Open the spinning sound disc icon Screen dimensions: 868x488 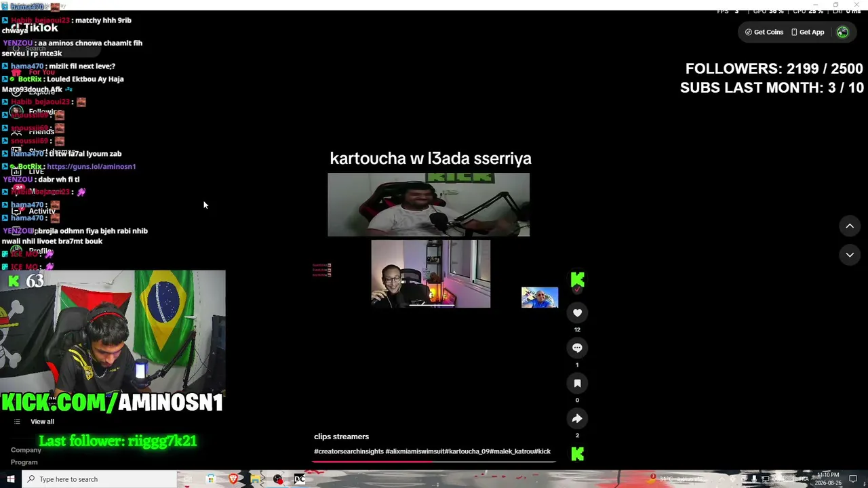click(577, 453)
